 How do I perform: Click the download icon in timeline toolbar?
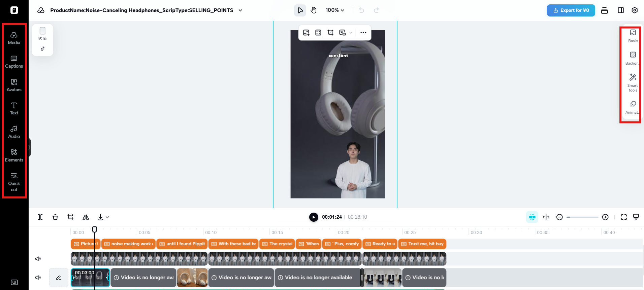[100, 217]
